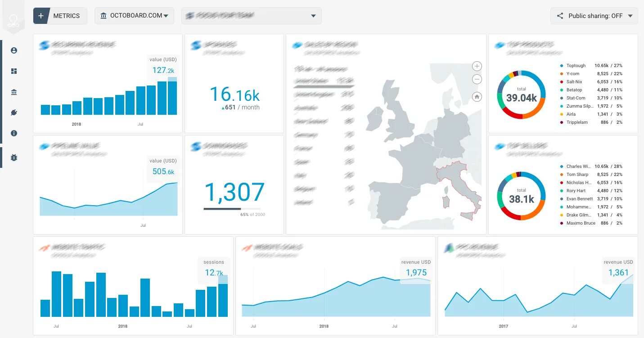The image size is (644, 338).
Task: Zoom out on the Europe map
Action: click(477, 79)
